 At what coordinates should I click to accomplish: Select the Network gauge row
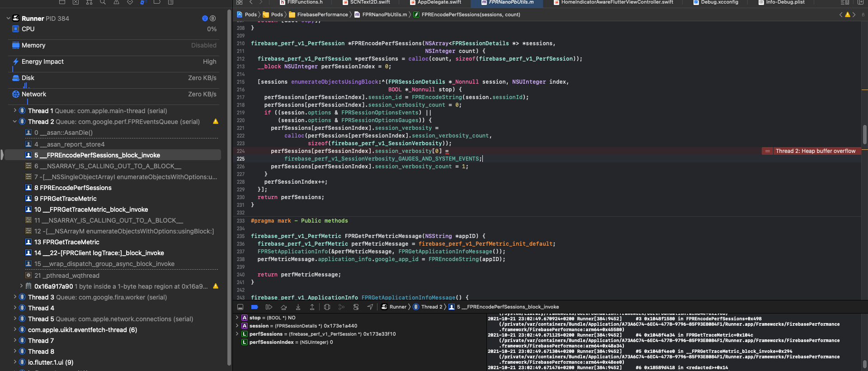coord(114,94)
